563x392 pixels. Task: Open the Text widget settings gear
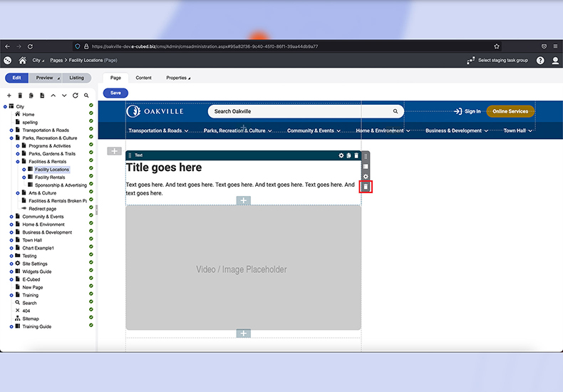pyautogui.click(x=341, y=155)
